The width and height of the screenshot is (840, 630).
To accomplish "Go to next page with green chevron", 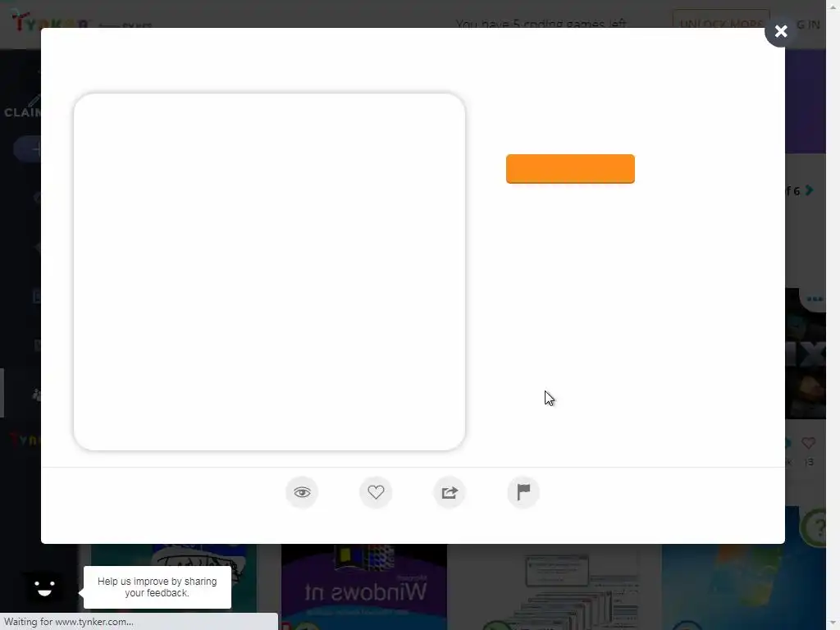I will pyautogui.click(x=810, y=190).
